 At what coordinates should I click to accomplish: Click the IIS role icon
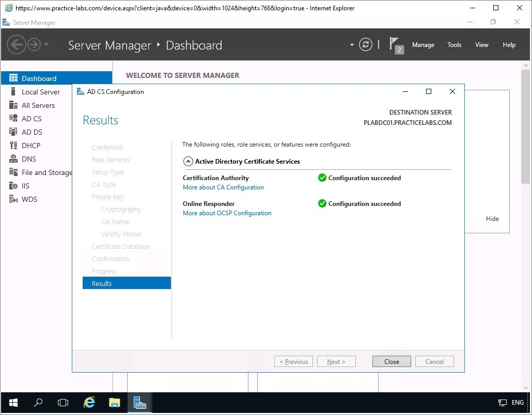pyautogui.click(x=13, y=185)
